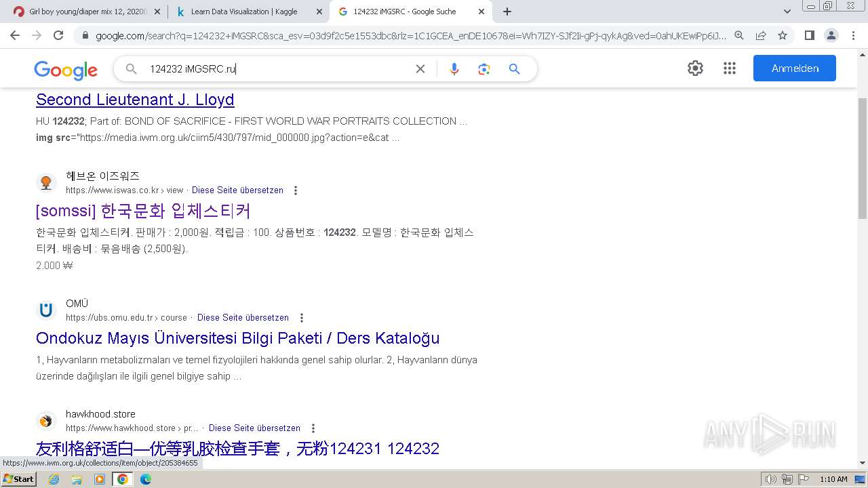Open Google quick settings gear
Image resolution: width=868 pixels, height=488 pixels.
pos(695,68)
